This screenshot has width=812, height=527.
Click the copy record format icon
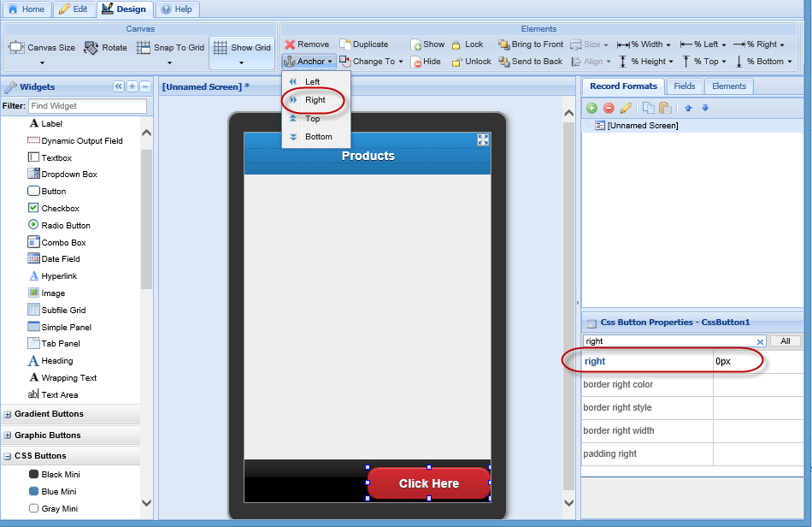[648, 109]
